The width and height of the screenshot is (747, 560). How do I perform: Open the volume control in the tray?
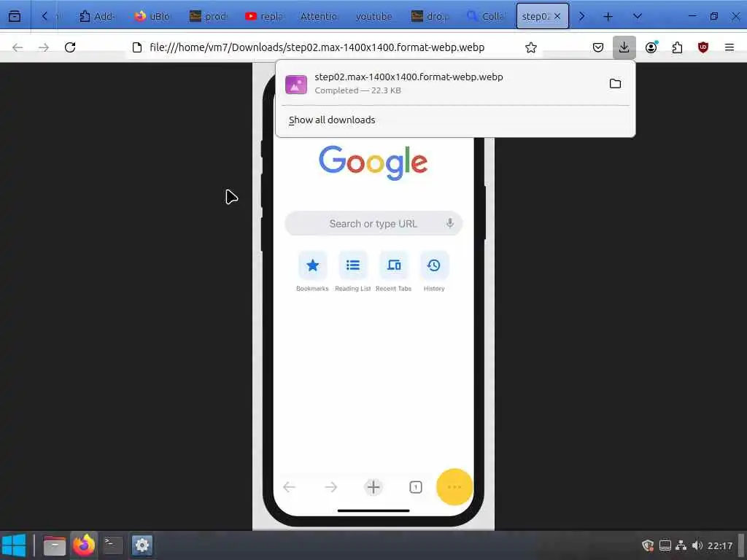click(x=697, y=545)
